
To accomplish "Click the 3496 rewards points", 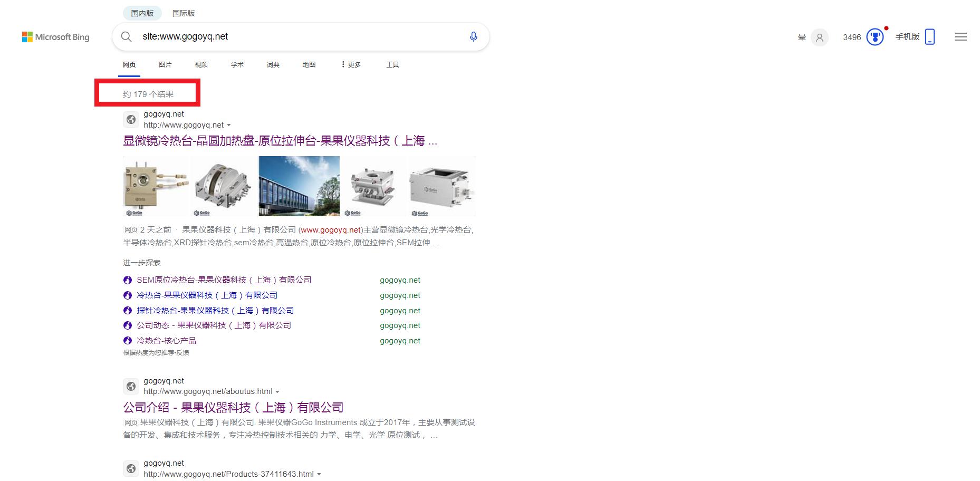I will 852,37.
